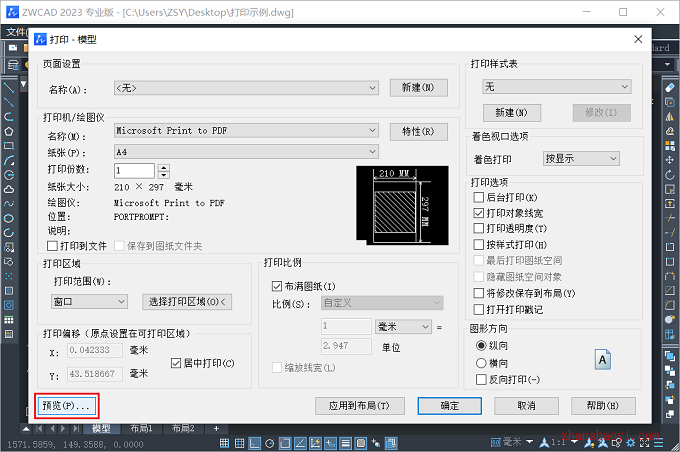This screenshot has height=452, width=680.
Task: Click 取消 button
Action: click(526, 406)
